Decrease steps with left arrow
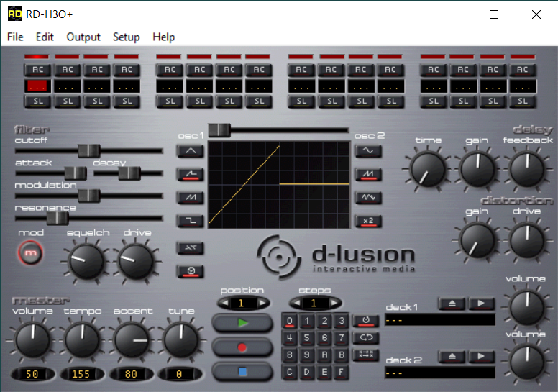This screenshot has height=392, width=558. tap(296, 303)
